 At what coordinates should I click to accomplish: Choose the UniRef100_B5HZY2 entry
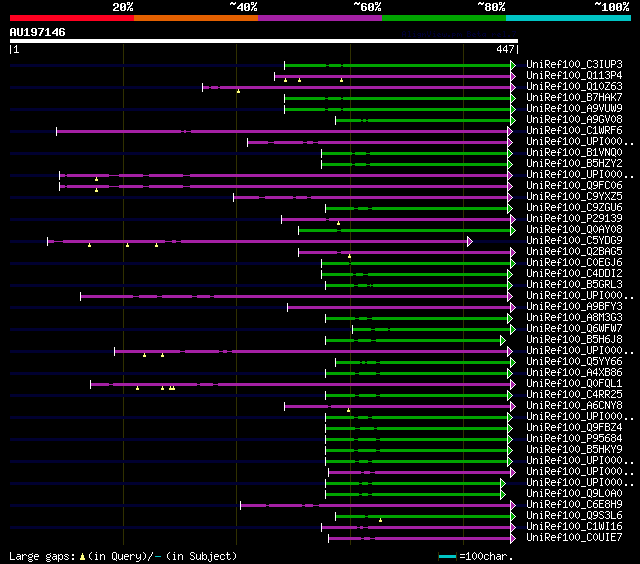tap(574, 164)
